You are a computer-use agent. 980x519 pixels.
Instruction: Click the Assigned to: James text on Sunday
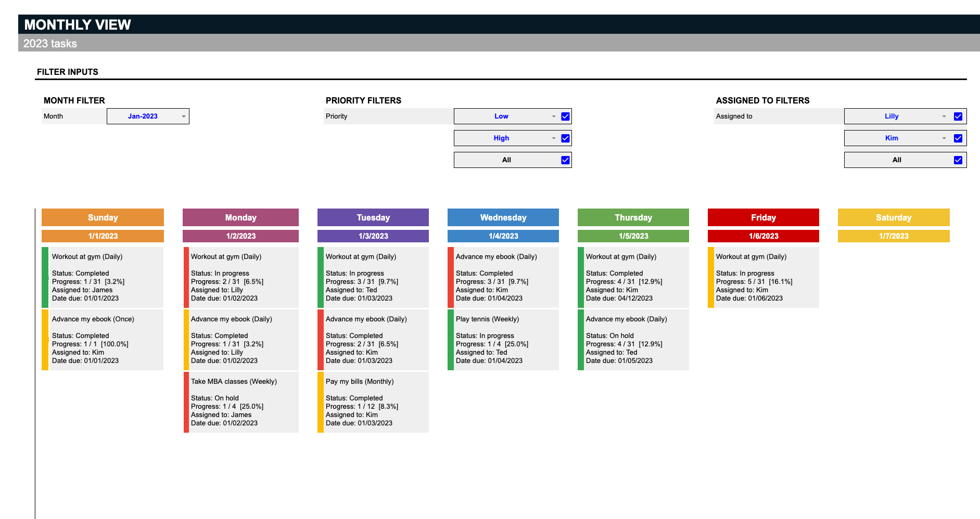tap(82, 290)
